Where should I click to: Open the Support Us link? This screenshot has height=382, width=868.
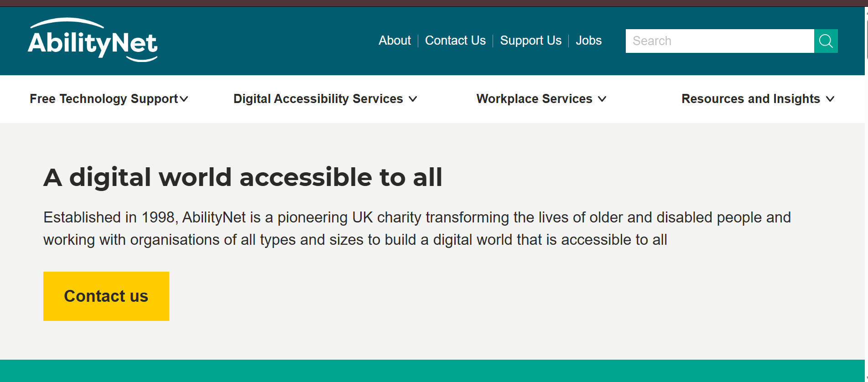pos(530,41)
